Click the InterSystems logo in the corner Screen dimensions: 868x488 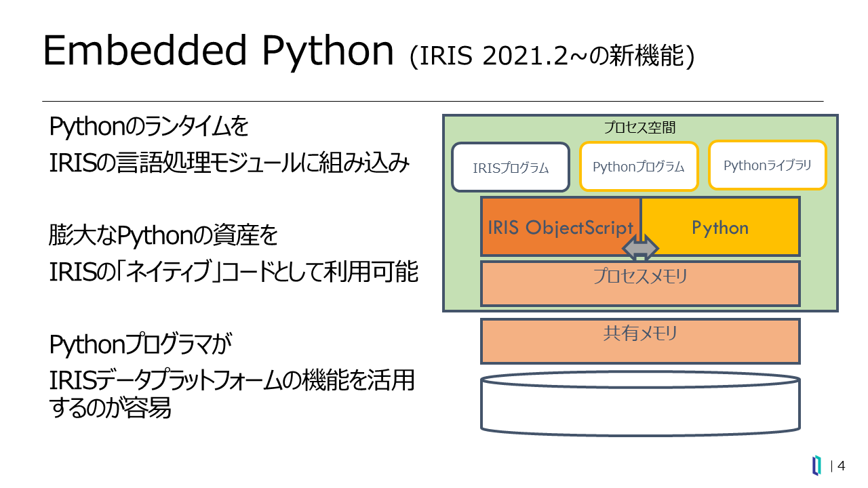tap(817, 466)
